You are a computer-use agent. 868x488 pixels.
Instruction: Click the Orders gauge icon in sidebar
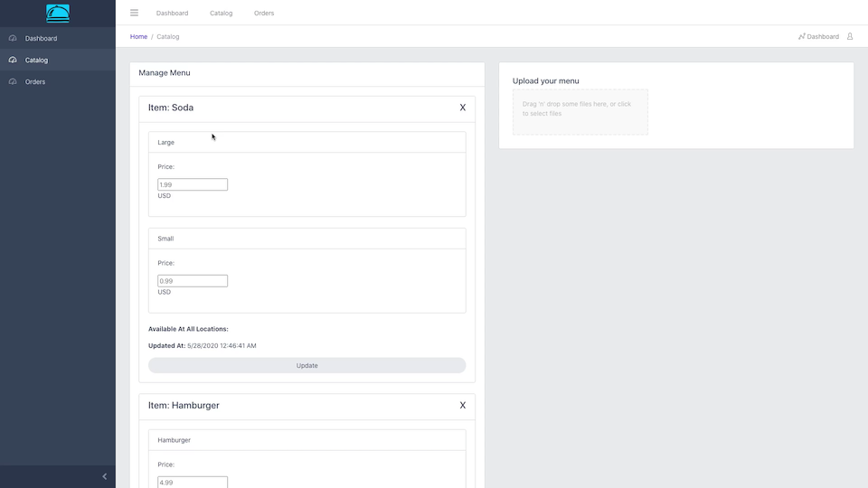pos(13,81)
